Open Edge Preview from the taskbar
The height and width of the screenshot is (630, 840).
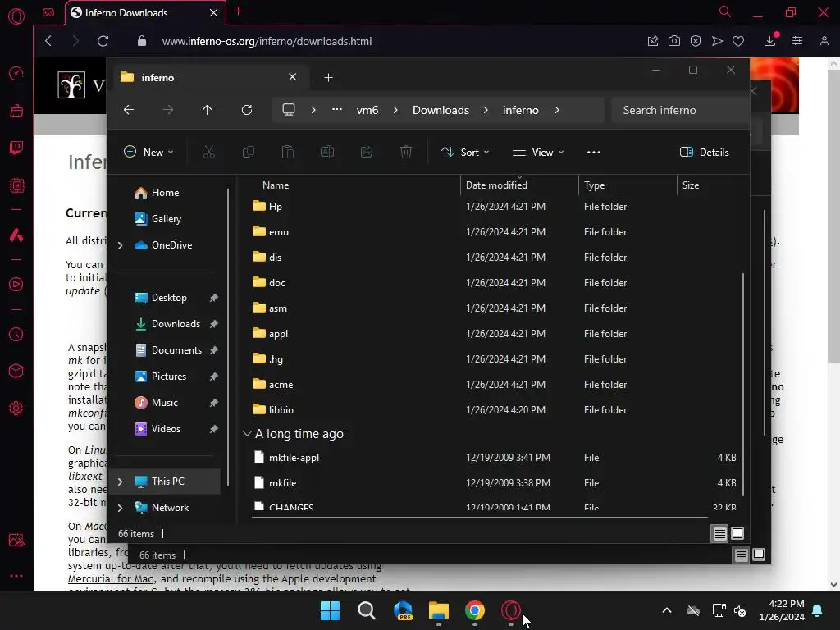coord(403,610)
